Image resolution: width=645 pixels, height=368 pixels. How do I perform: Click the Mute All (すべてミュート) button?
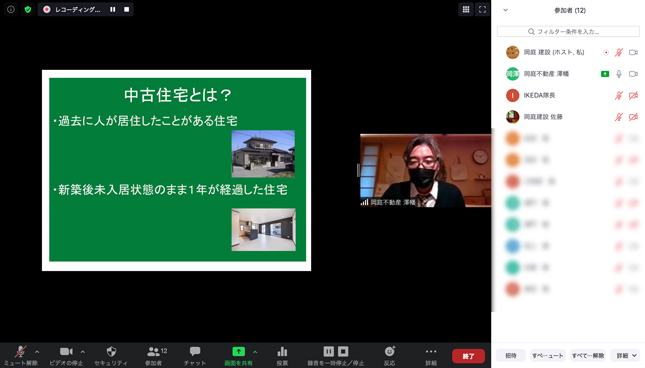coord(548,355)
